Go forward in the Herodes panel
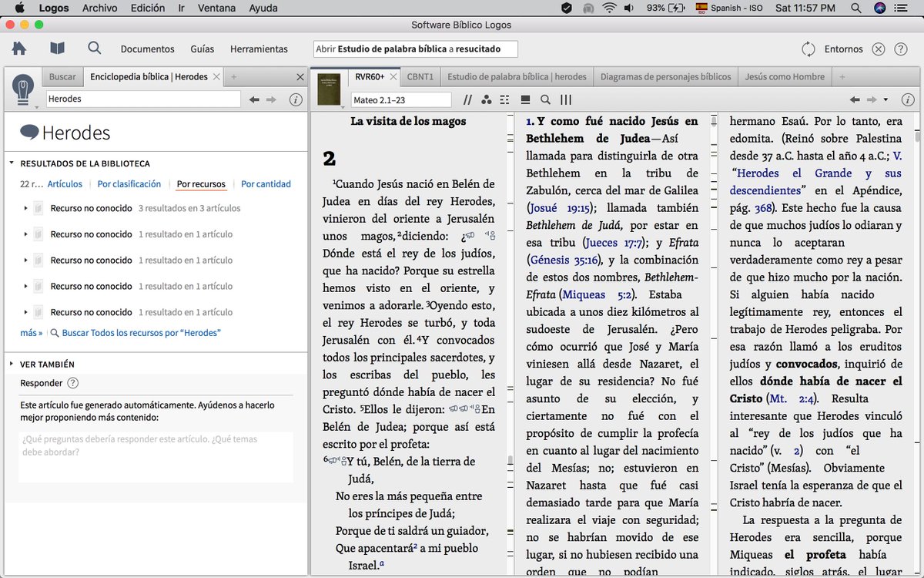 (271, 99)
